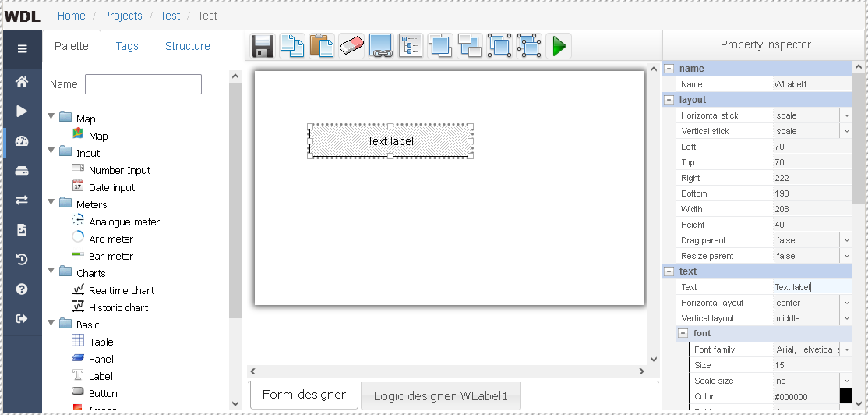Open Scale size dropdown
The image size is (868, 415).
click(x=846, y=381)
